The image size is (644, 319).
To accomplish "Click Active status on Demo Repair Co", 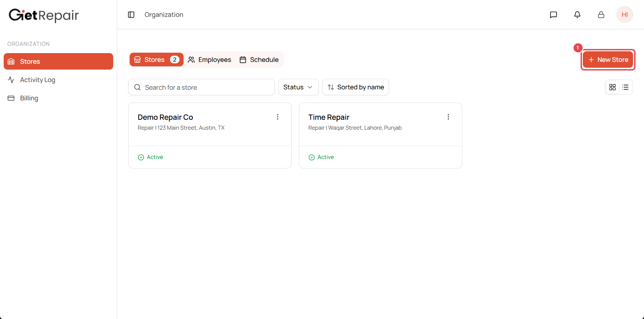I will [151, 157].
